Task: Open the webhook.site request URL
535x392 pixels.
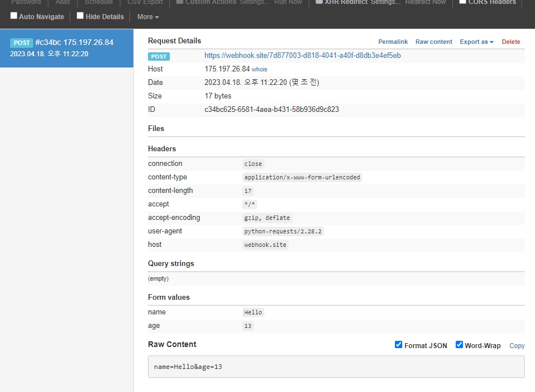Action: pos(302,56)
